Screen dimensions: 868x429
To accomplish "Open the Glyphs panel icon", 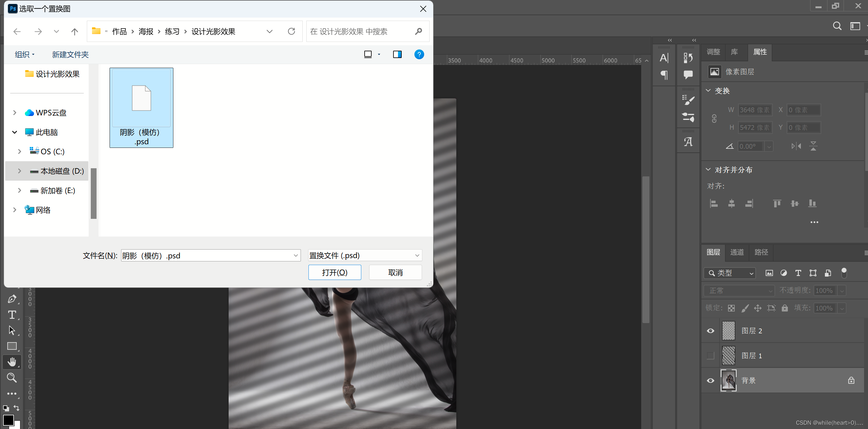I will (x=688, y=142).
